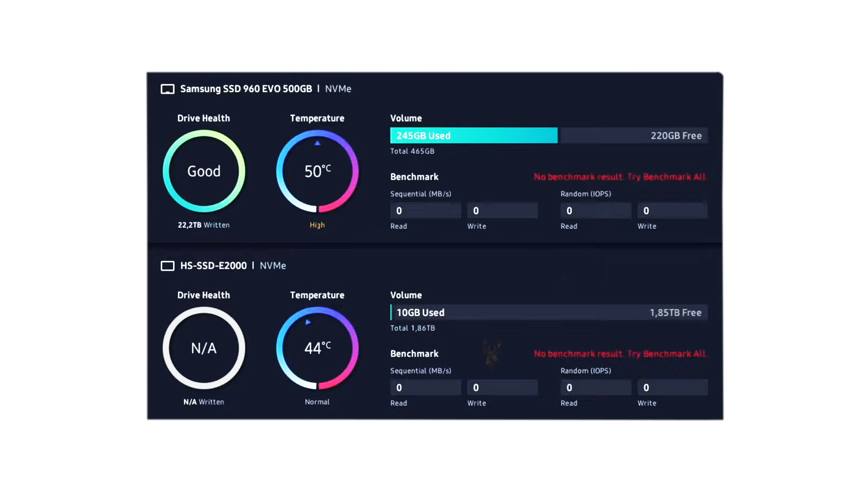This screenshot has height=488, width=868.
Task: Select Samsung Sequential Read value field
Action: [x=425, y=210]
